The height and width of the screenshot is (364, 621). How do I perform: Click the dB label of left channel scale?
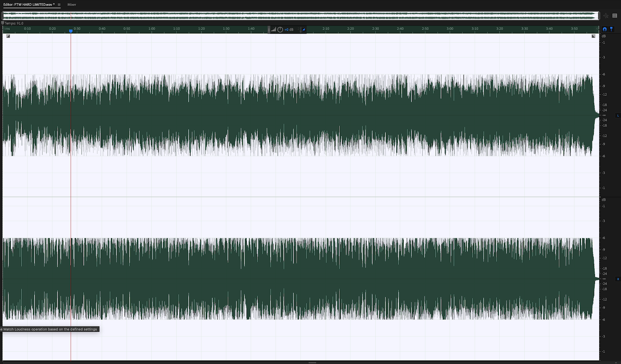click(x=604, y=36)
